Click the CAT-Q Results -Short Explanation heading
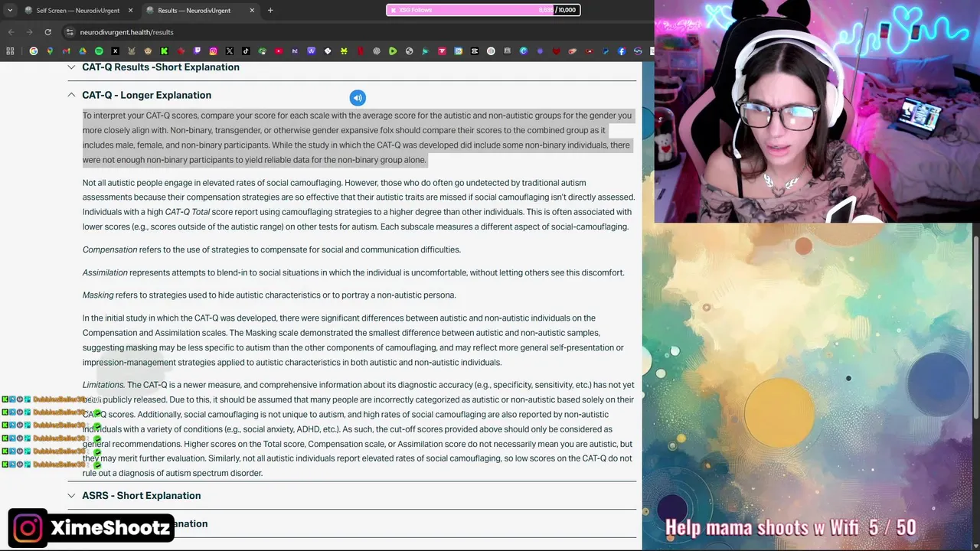The image size is (980, 551). pyautogui.click(x=161, y=67)
